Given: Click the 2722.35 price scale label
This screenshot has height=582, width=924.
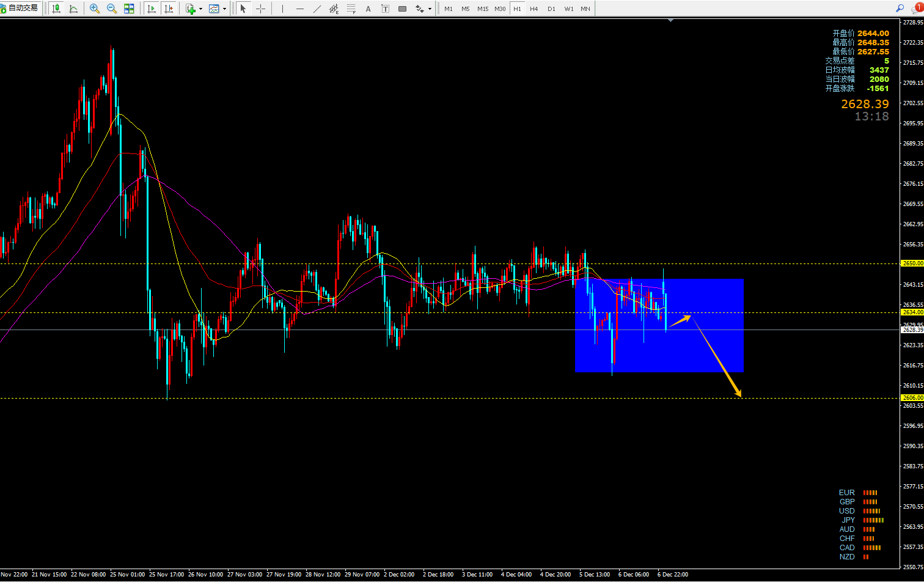Looking at the screenshot, I should click(913, 43).
